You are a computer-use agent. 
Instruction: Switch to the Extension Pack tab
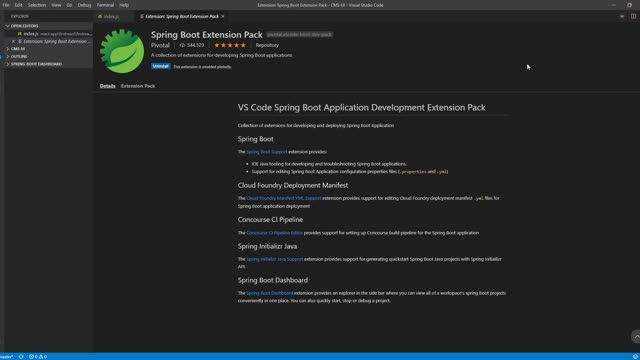pyautogui.click(x=138, y=86)
